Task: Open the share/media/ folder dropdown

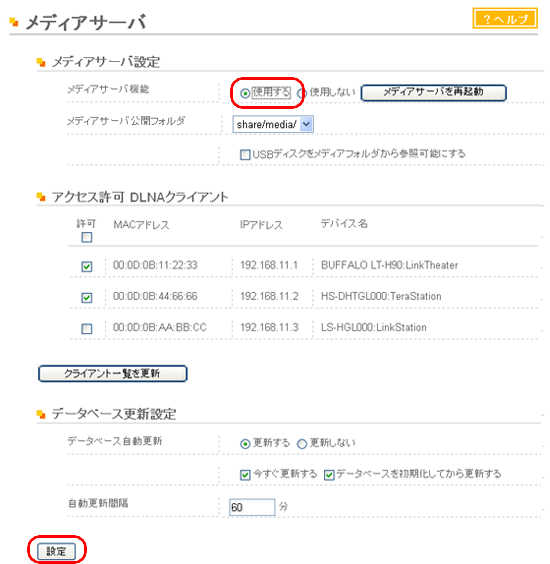Action: tap(273, 124)
